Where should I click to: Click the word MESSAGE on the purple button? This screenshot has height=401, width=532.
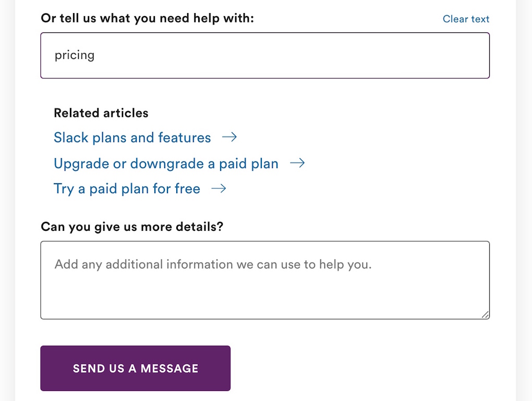tap(170, 369)
